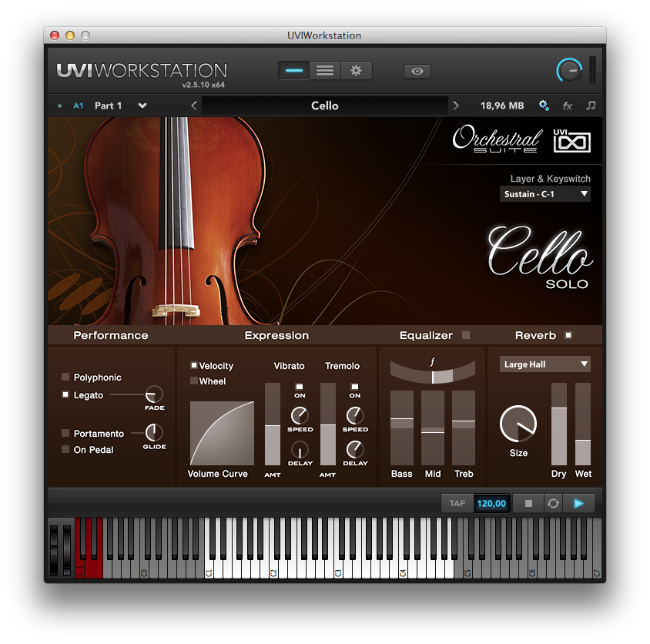650x644 pixels.
Task: Click the Vibrato Delay knob
Action: pyautogui.click(x=300, y=450)
